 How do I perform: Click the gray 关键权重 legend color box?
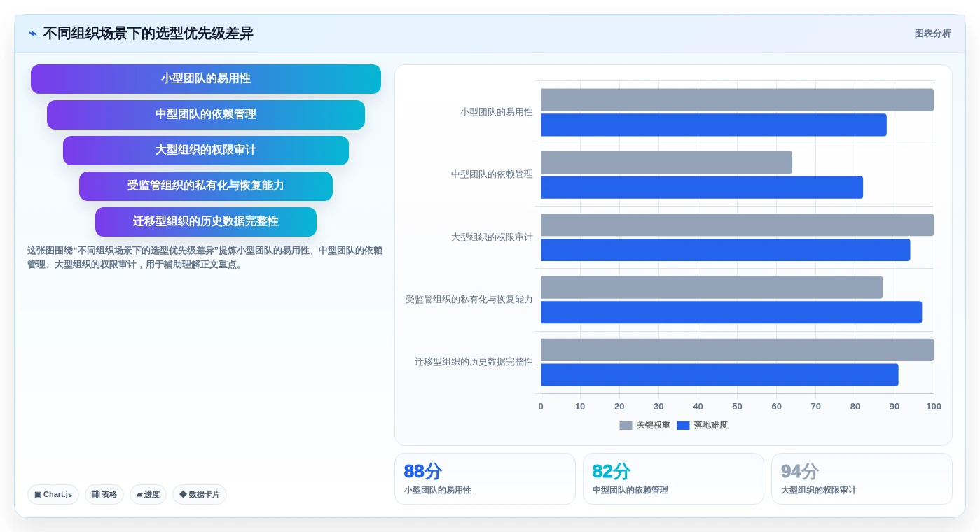tap(626, 426)
